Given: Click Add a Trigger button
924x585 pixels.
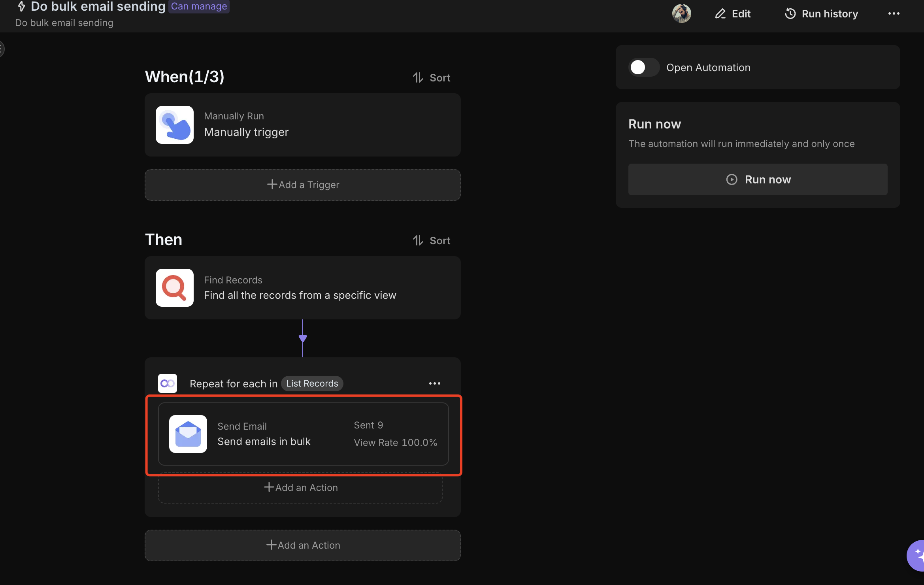Looking at the screenshot, I should 302,185.
